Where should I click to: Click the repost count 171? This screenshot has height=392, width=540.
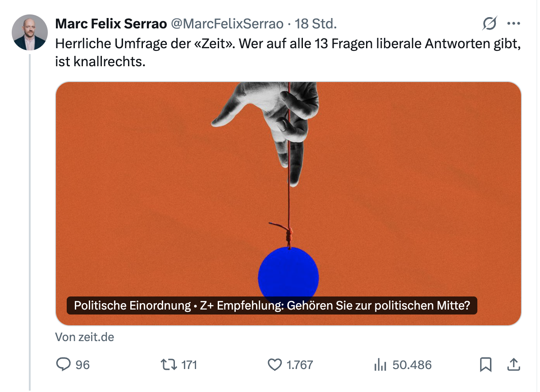tap(189, 365)
